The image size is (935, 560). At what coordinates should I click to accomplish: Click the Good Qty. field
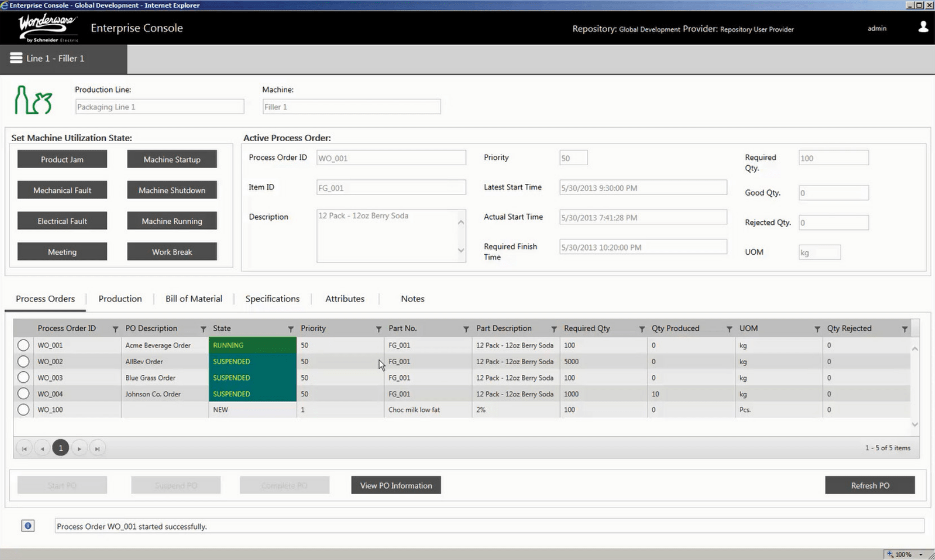(833, 193)
